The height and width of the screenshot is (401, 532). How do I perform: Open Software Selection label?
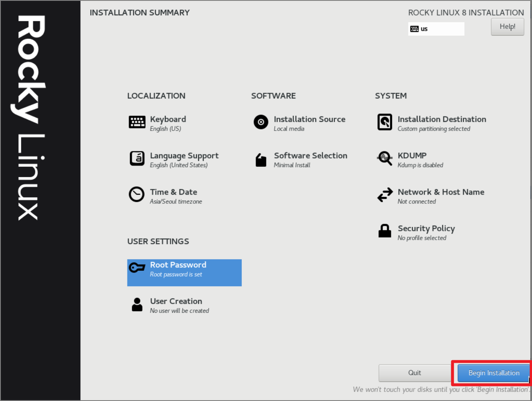coord(311,156)
